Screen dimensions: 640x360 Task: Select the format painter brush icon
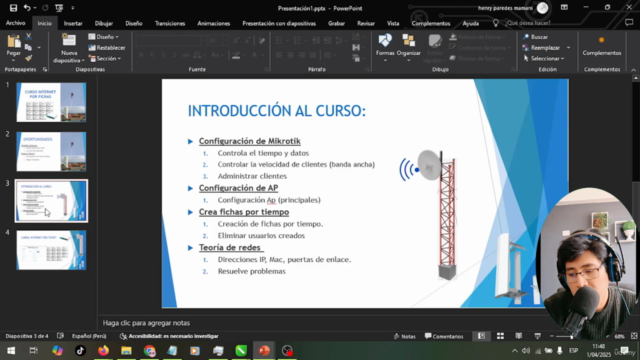(x=29, y=58)
